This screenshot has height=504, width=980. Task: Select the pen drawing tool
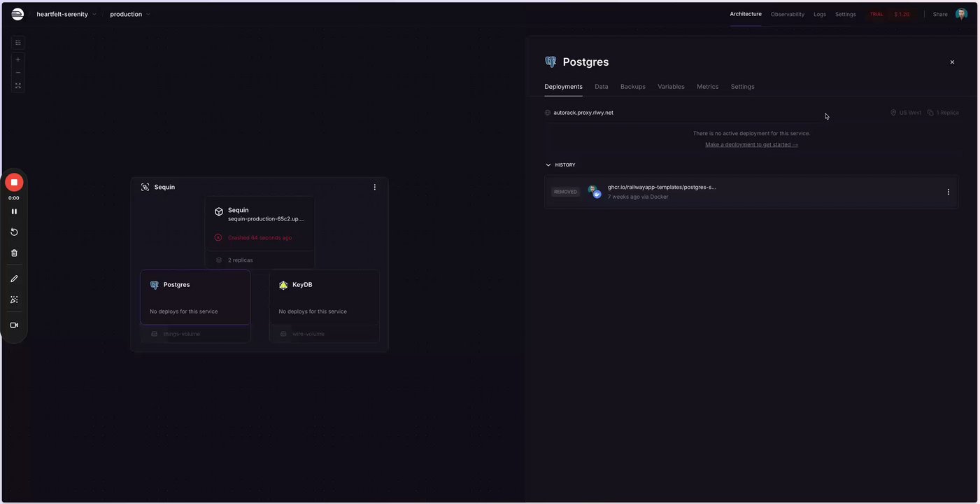(x=14, y=279)
